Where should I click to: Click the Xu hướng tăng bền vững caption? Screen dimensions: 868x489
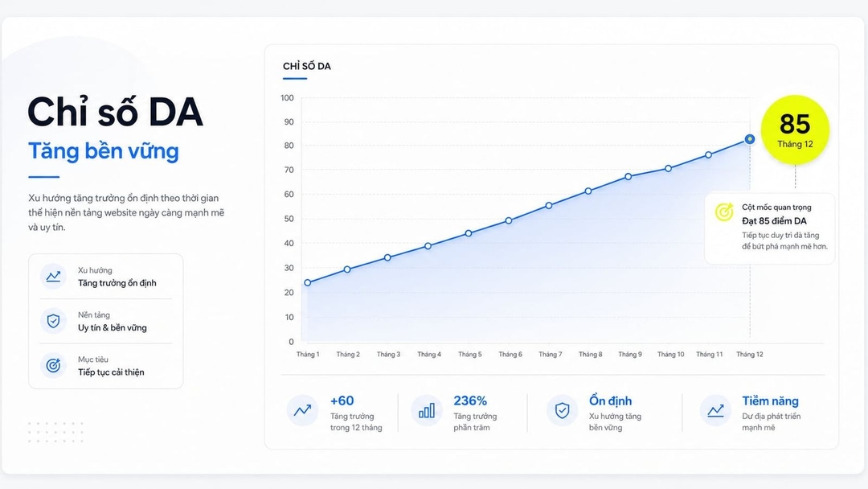click(615, 422)
